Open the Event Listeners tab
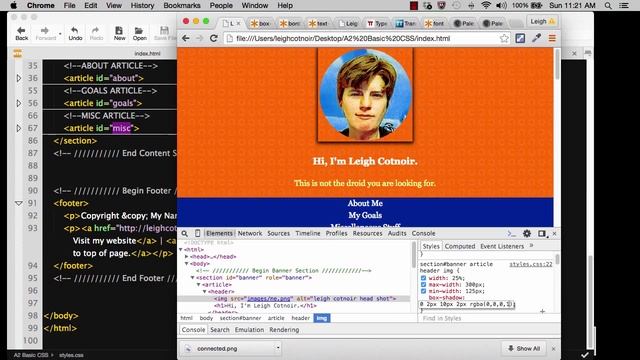 coord(502,246)
